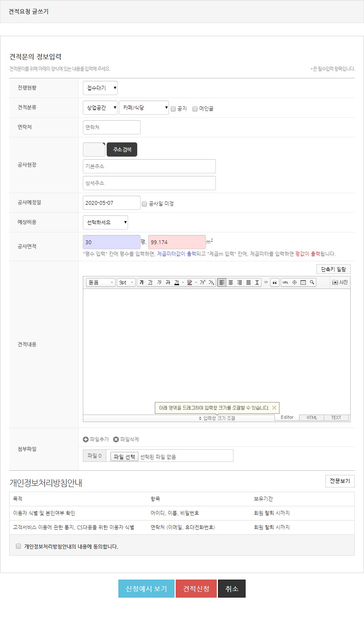Click the 파일추가 add file link
364x629 pixels.
click(x=96, y=439)
